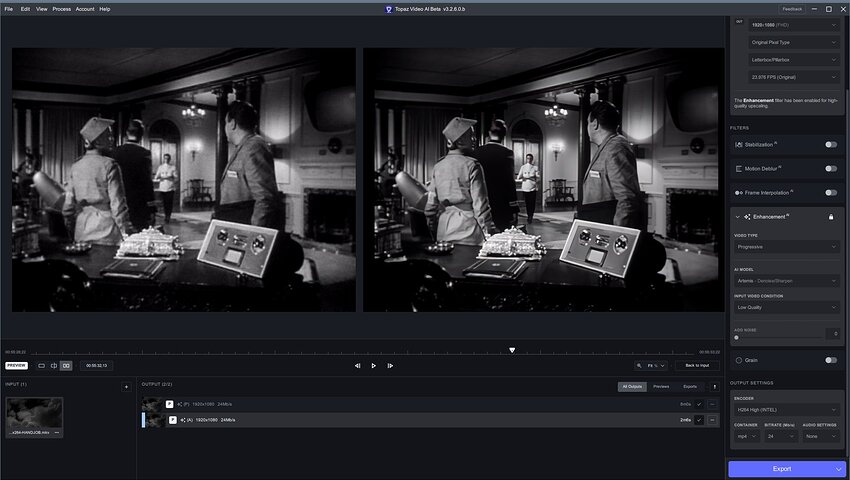The height and width of the screenshot is (480, 850).
Task: Open the Audio Settings None dropdown
Action: click(x=821, y=436)
